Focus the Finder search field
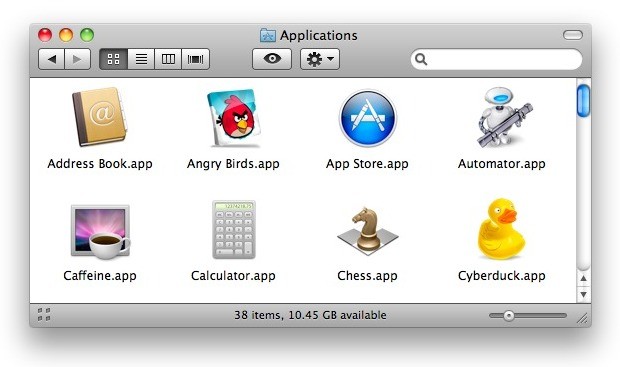This screenshot has height=367, width=620. click(496, 59)
